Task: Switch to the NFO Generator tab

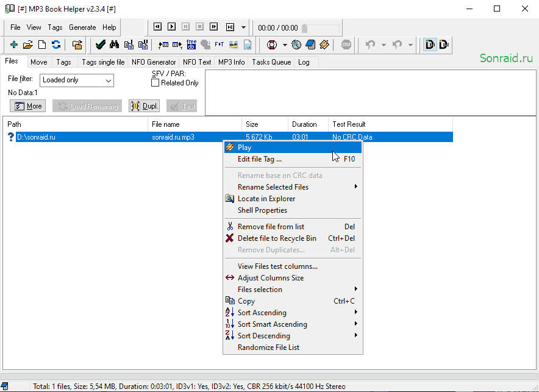Action: coord(154,62)
